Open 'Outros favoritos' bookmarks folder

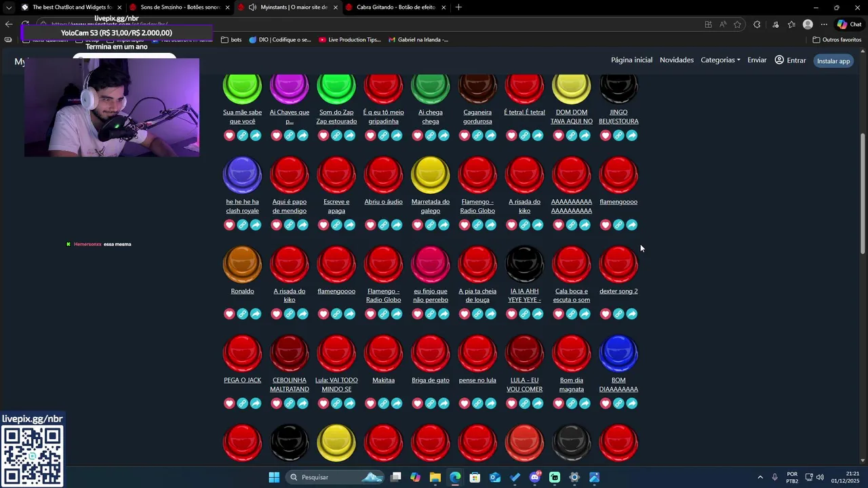pyautogui.click(x=837, y=40)
